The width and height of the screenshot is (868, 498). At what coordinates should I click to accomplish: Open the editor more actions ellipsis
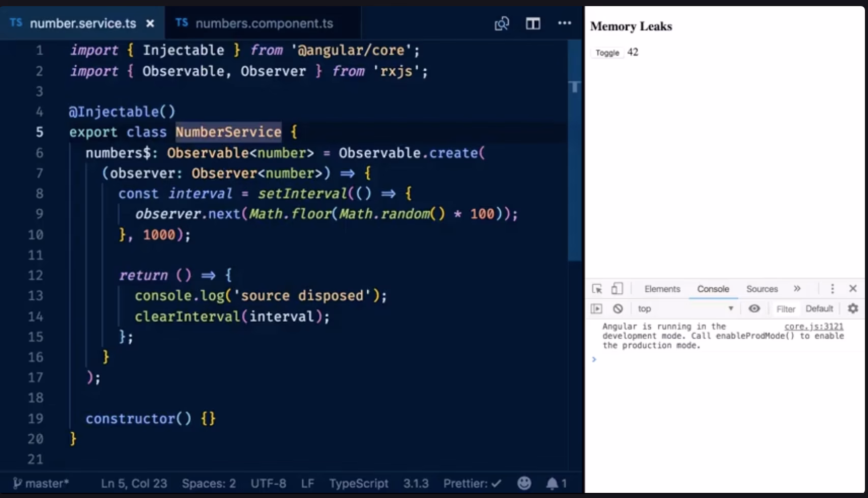tap(564, 23)
